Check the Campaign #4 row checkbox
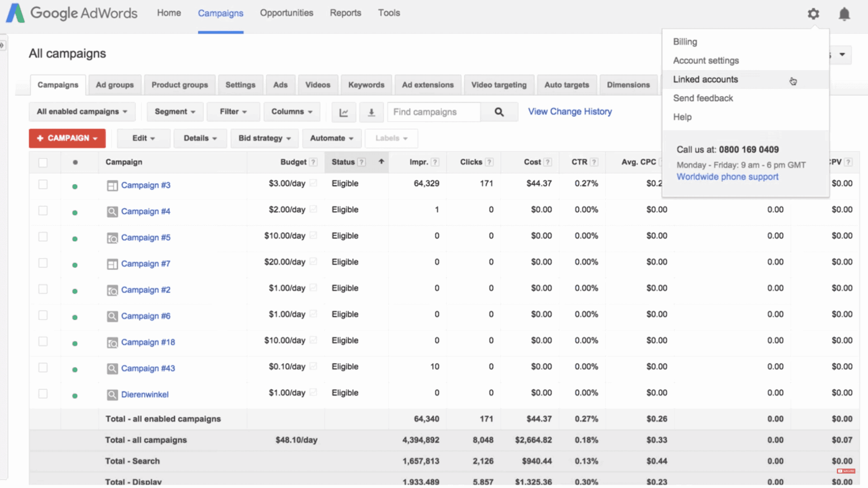Screen dimensions: 868x488 43,211
